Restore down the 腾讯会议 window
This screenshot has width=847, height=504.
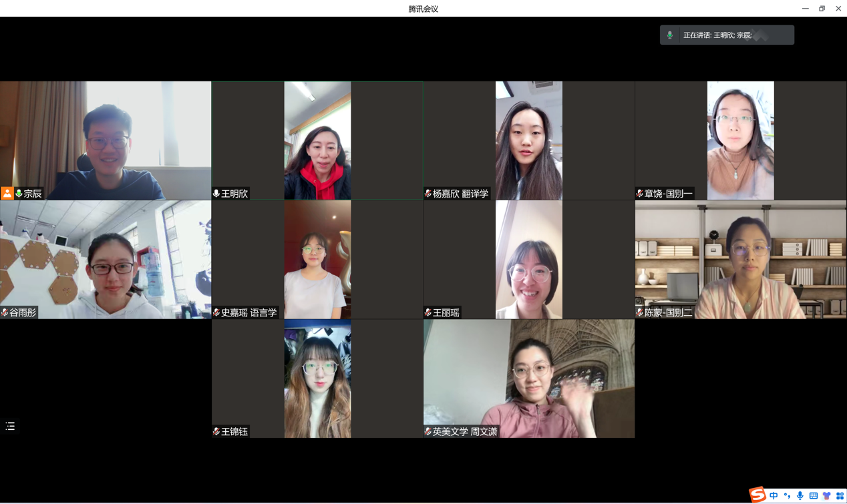pyautogui.click(x=822, y=9)
